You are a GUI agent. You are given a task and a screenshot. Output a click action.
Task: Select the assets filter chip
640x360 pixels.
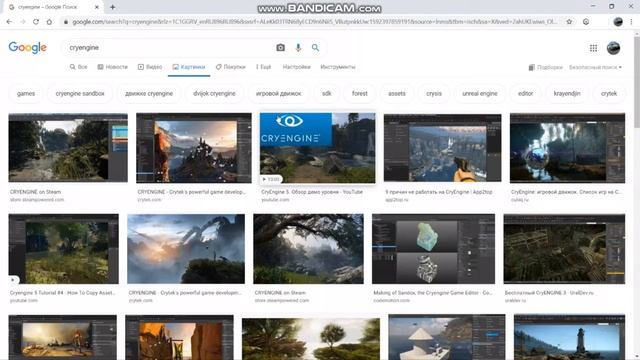click(397, 93)
